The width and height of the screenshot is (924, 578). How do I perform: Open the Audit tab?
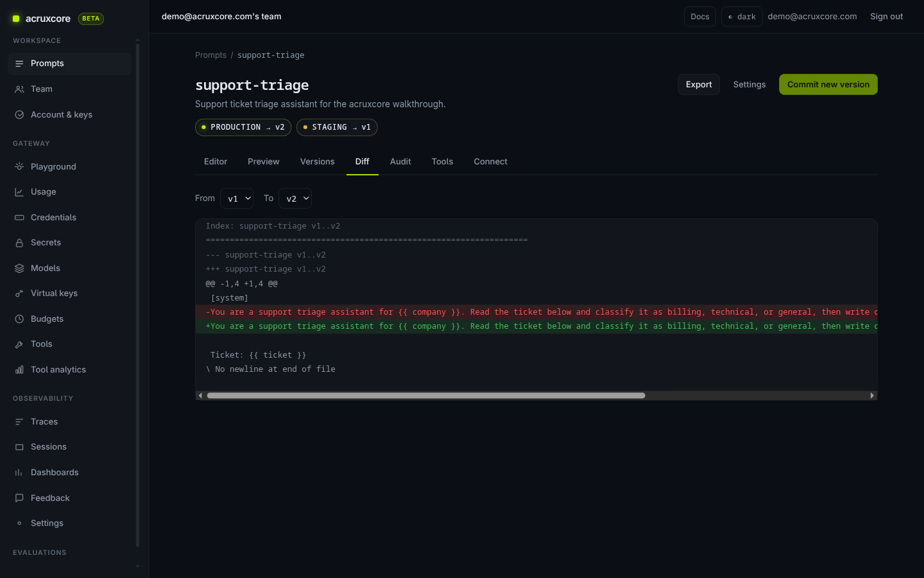point(400,162)
